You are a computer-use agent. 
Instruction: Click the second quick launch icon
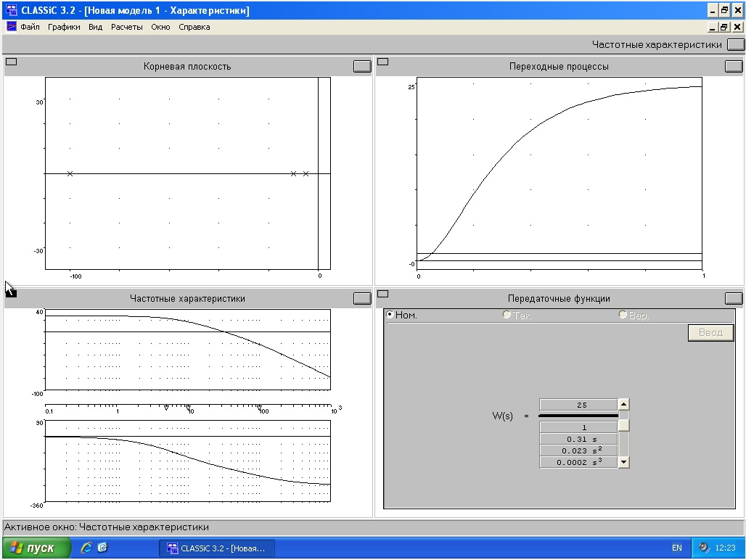[103, 548]
